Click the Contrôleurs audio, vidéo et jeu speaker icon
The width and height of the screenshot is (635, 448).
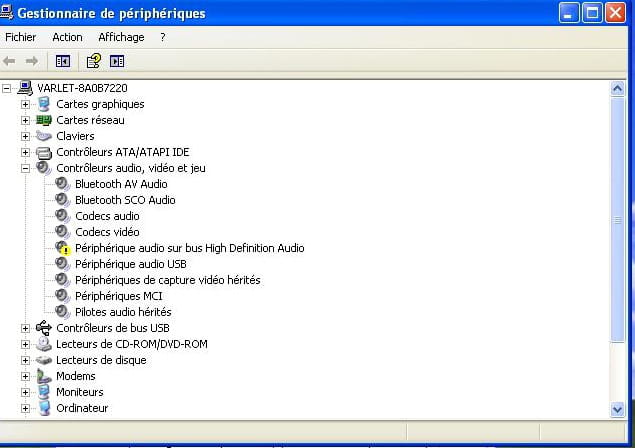[43, 168]
